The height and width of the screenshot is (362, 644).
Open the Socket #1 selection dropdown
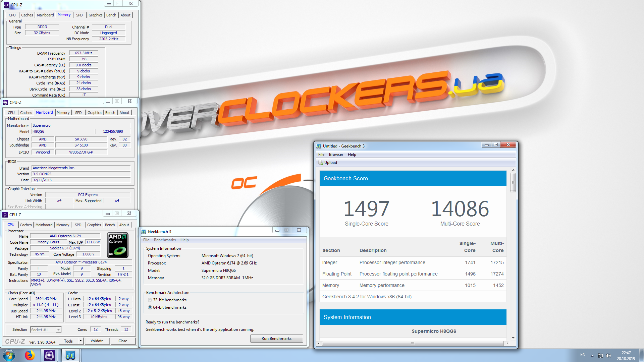tap(46, 330)
